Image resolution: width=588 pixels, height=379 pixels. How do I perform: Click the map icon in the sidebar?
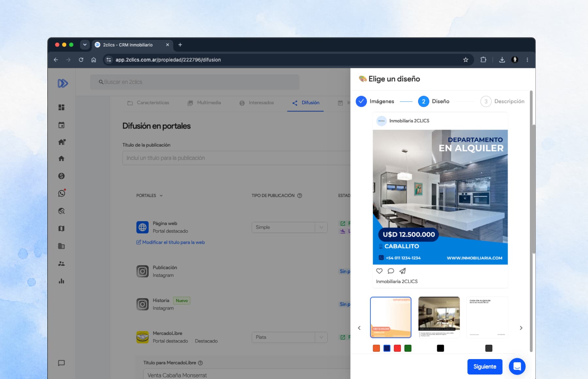(61, 229)
